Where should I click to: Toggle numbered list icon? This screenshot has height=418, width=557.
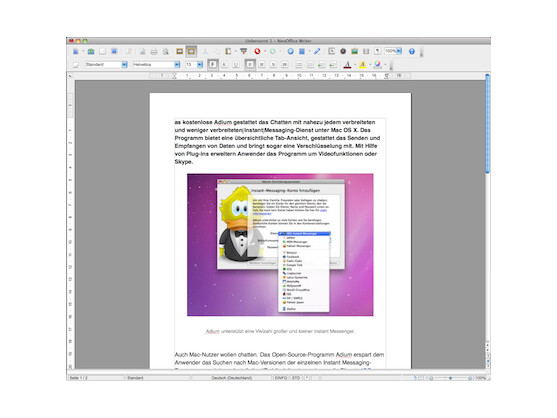tap(299, 65)
